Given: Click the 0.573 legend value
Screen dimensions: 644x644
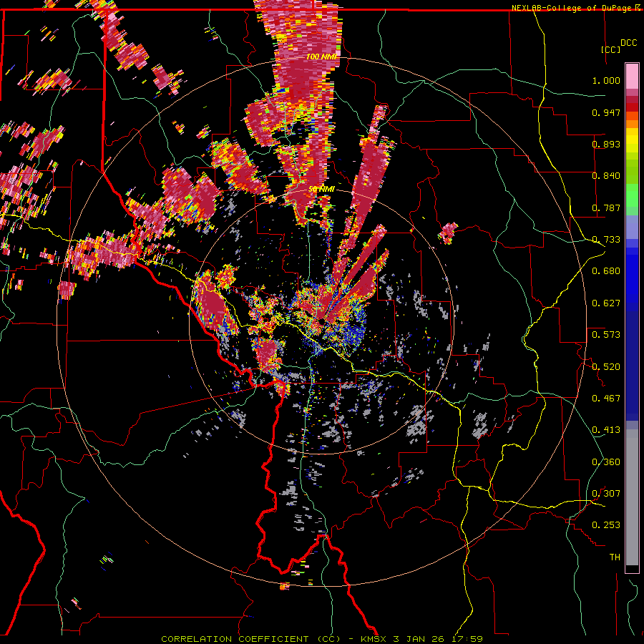Looking at the screenshot, I should (606, 335).
